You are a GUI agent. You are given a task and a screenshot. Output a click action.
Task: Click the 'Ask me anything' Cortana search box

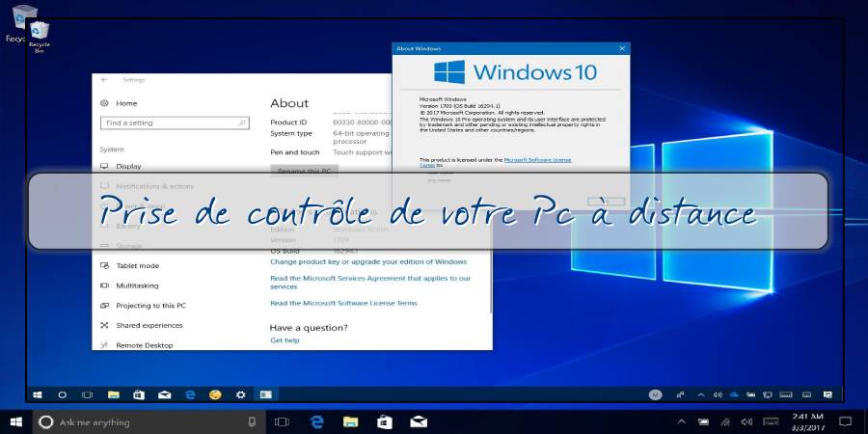point(147,422)
